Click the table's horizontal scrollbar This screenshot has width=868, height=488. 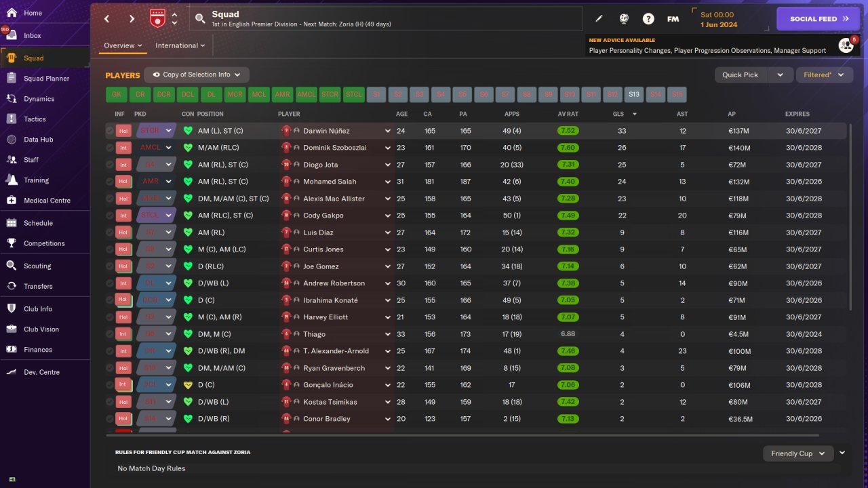[x=462, y=435]
